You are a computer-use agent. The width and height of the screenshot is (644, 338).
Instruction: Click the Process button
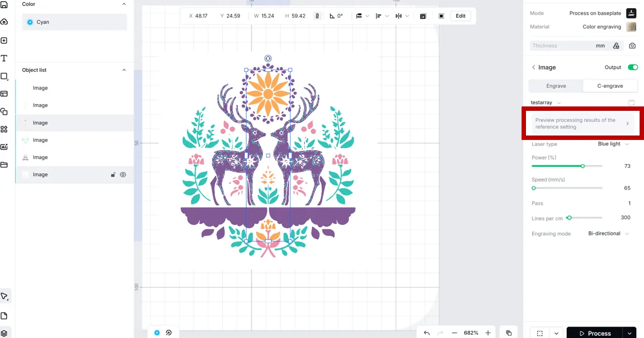595,333
